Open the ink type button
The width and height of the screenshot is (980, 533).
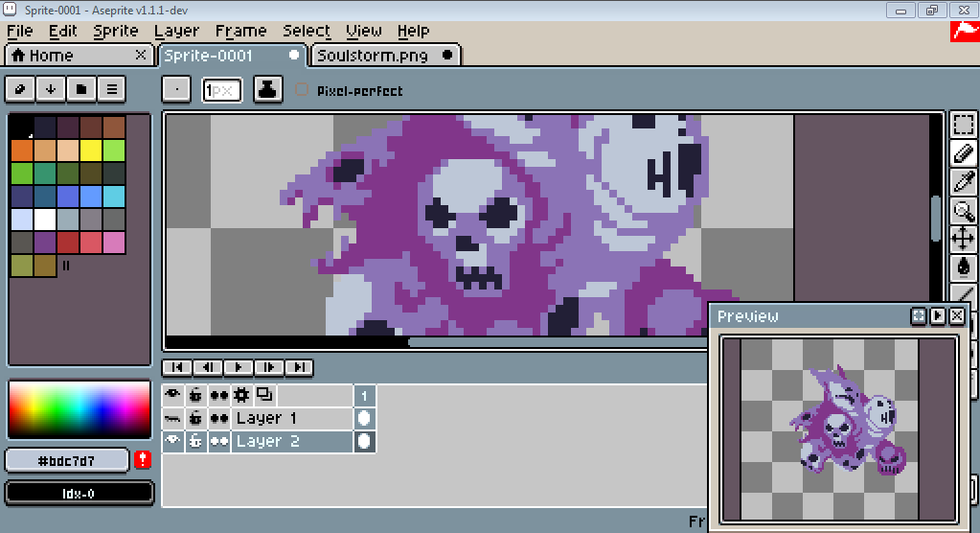[267, 89]
